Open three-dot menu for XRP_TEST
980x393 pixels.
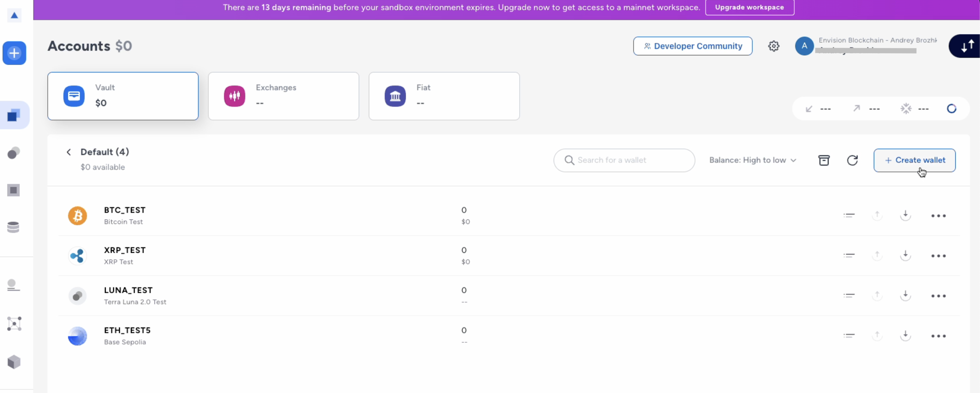[938, 256]
